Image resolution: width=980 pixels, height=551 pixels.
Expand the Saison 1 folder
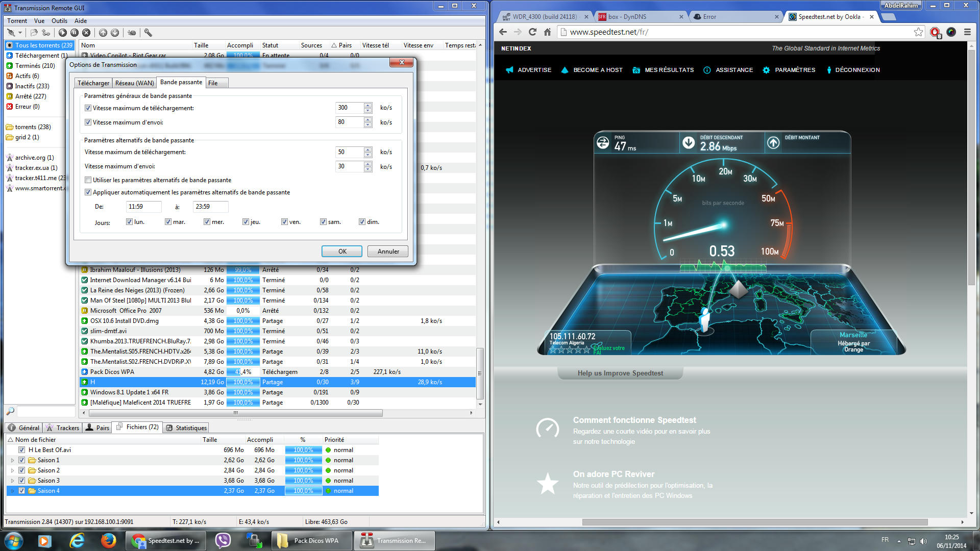point(12,460)
